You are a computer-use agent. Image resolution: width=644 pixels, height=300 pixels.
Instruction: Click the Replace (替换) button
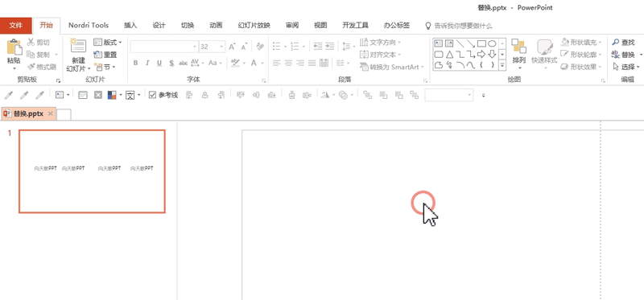pos(623,55)
